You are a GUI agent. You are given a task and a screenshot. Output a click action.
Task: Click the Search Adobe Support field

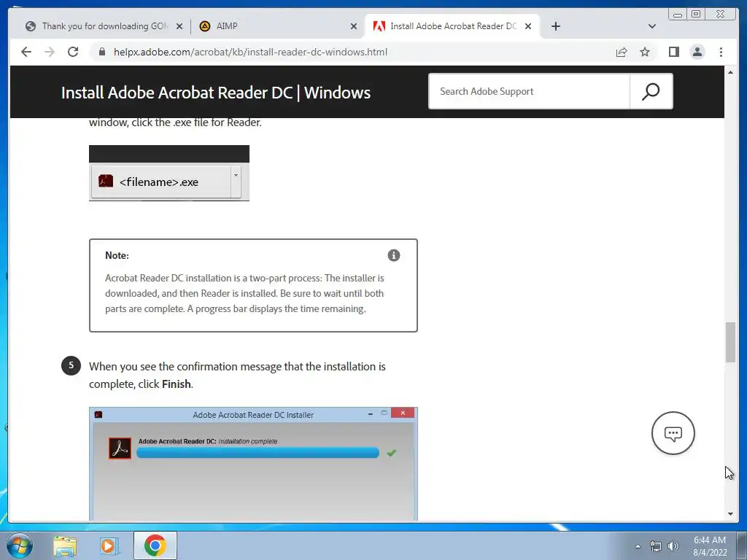click(x=530, y=91)
